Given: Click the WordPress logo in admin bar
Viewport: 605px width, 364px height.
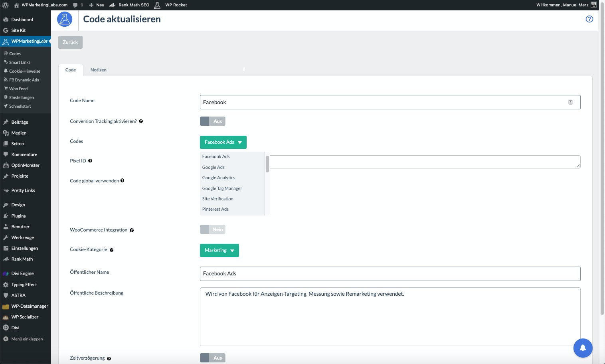Looking at the screenshot, I should (x=6, y=5).
